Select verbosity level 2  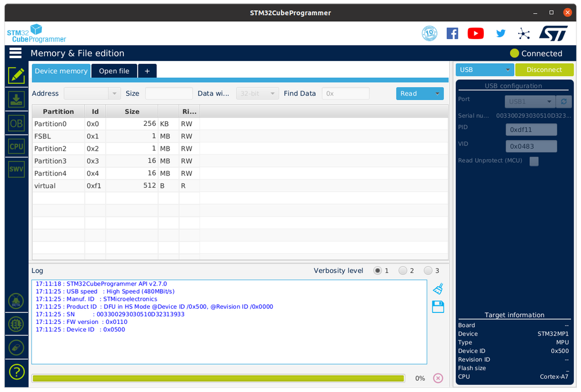coord(403,270)
